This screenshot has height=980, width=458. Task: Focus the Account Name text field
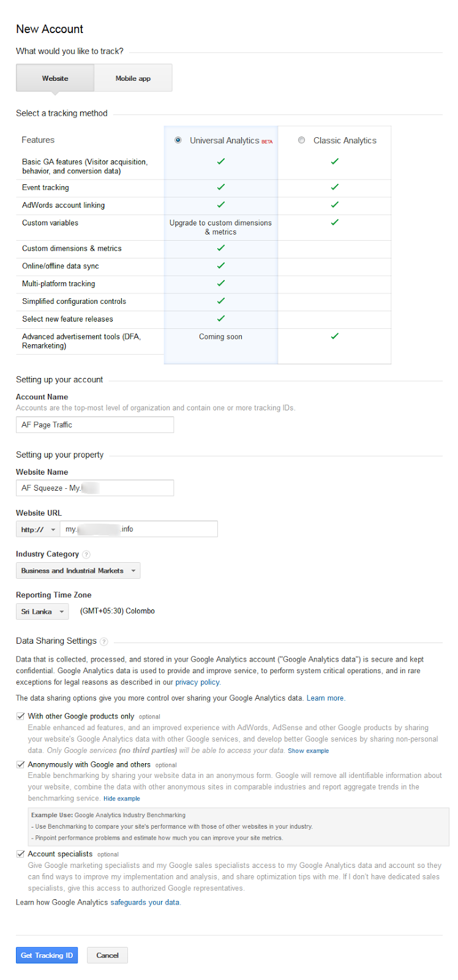(x=95, y=425)
